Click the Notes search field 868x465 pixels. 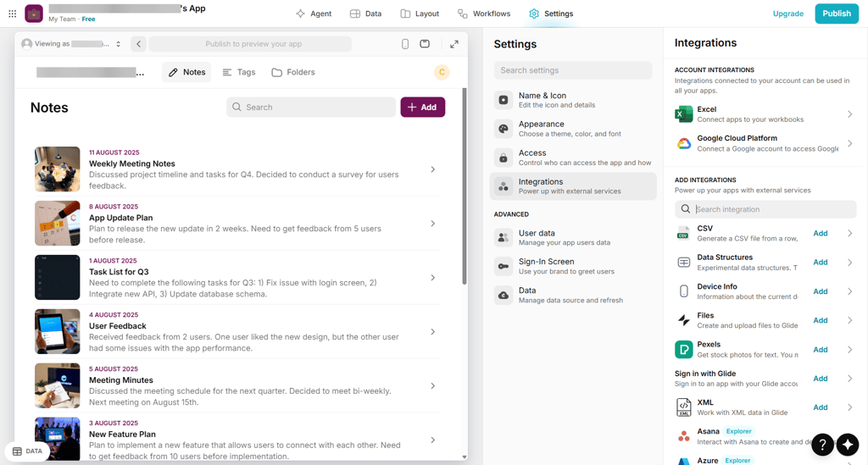click(311, 108)
